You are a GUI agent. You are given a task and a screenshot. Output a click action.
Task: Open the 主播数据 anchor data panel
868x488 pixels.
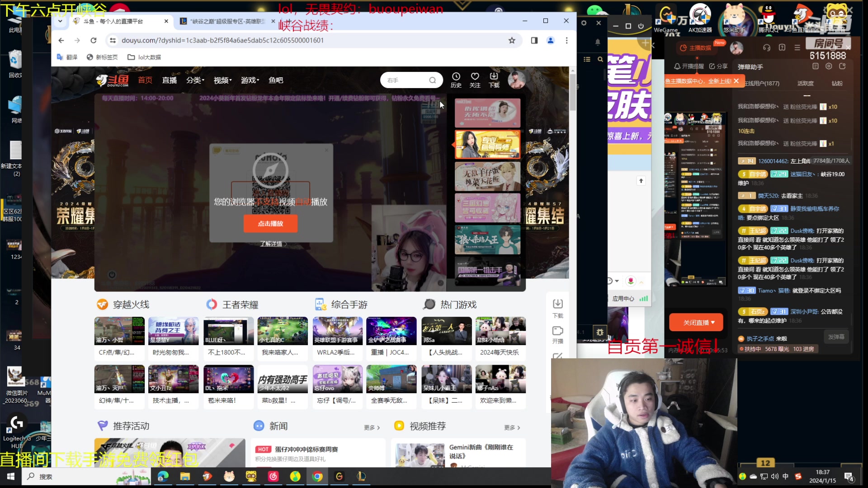point(696,47)
